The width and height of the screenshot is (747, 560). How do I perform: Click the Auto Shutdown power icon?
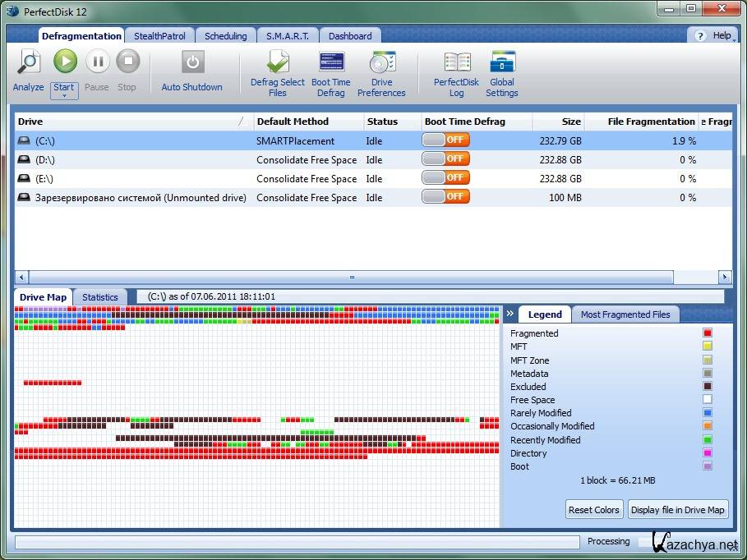pos(191,62)
